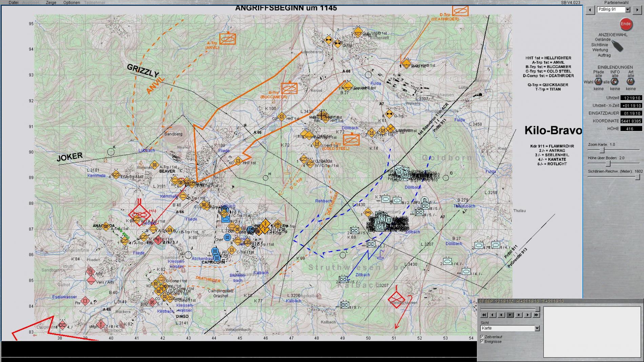Viewport: 644px width, 362px height.
Task: Open the PzBrig 91 party dropdown
Action: [x=628, y=10]
